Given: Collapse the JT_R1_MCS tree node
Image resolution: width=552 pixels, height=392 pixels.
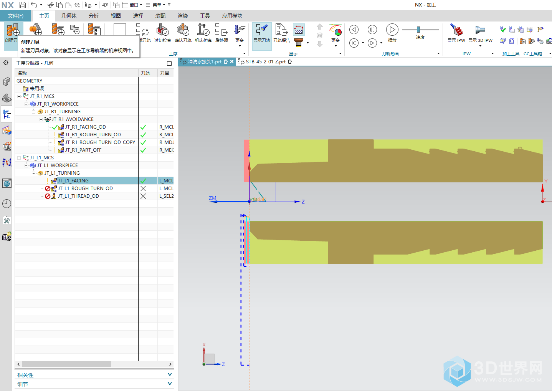Looking at the screenshot, I should coord(19,96).
